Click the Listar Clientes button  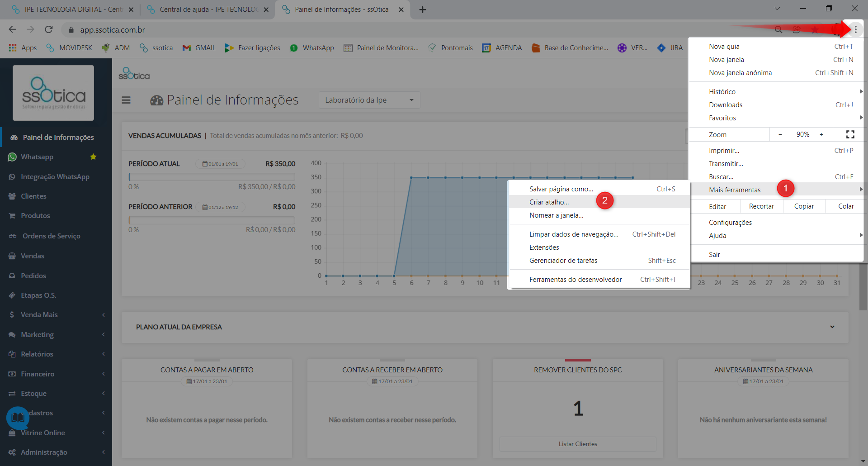pyautogui.click(x=578, y=444)
